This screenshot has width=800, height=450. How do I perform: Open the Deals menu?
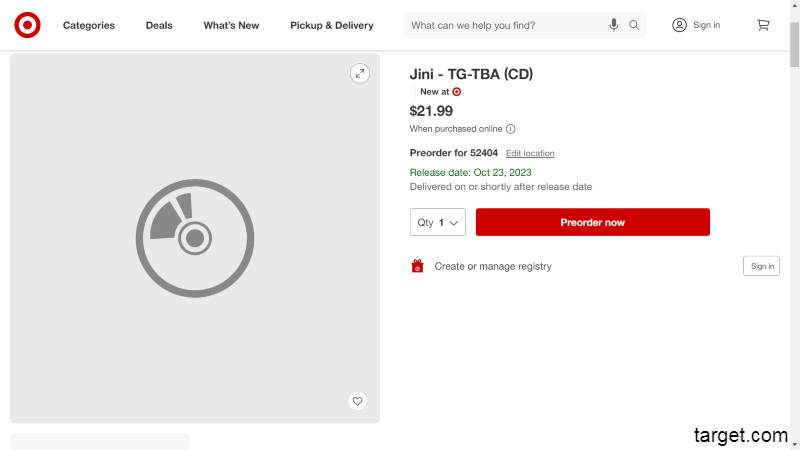point(159,25)
